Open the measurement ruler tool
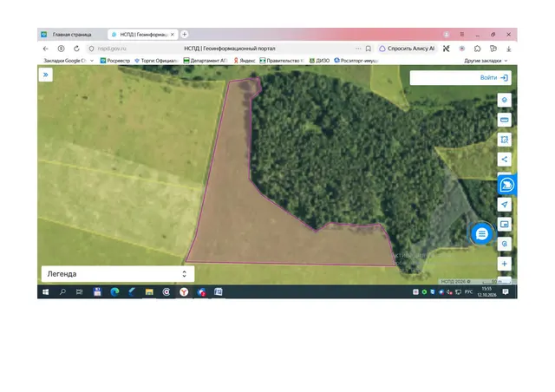 point(505,120)
